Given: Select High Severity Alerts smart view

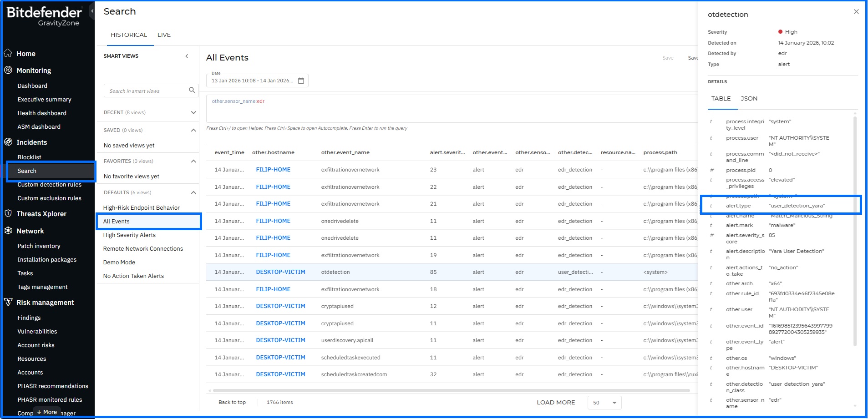Looking at the screenshot, I should tap(129, 235).
